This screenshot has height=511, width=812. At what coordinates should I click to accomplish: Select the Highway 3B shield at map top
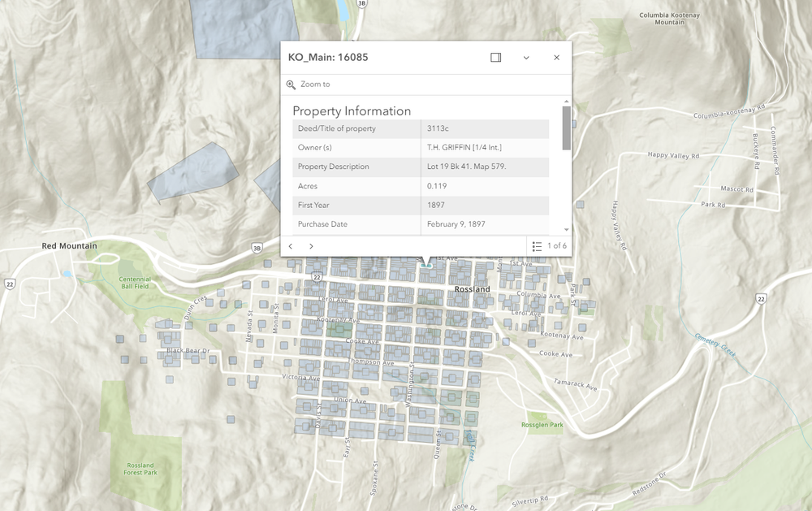click(361, 4)
